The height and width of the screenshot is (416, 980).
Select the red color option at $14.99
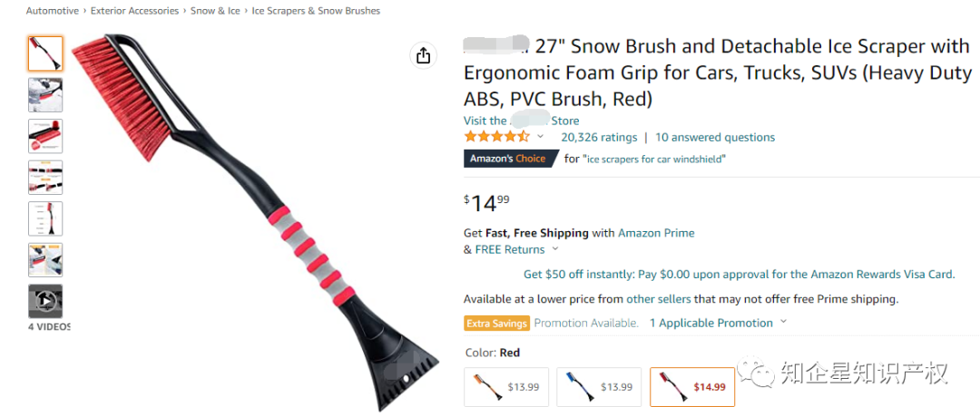(691, 387)
